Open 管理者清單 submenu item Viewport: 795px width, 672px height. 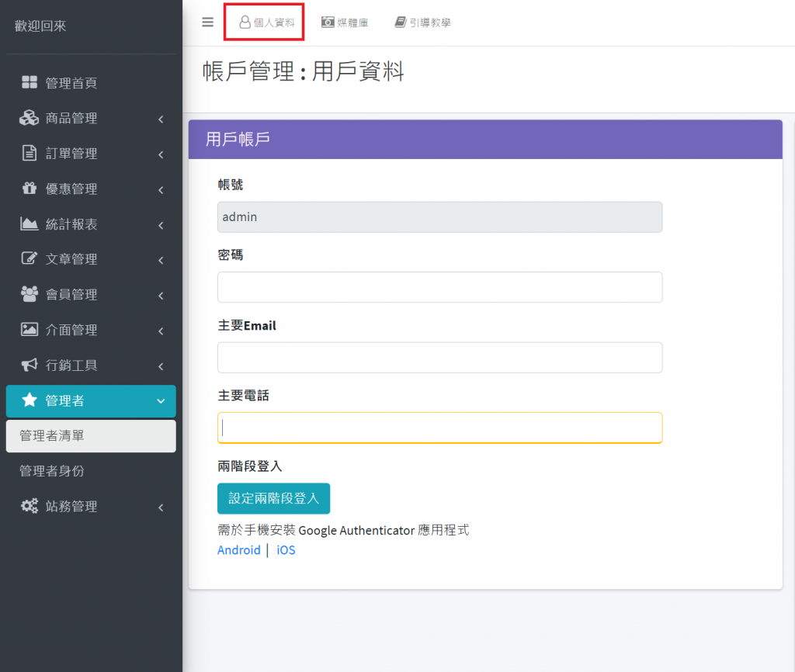tap(91, 436)
